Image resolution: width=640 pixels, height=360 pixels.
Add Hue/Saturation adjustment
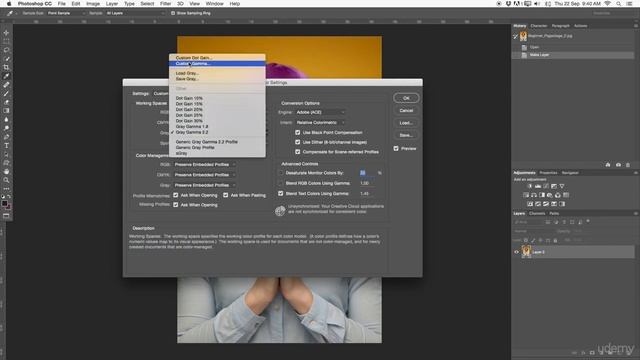(526, 195)
